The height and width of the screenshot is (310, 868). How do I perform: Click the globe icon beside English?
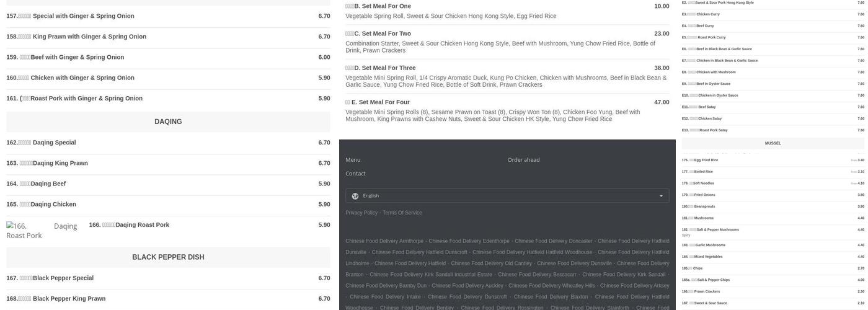pyautogui.click(x=355, y=196)
